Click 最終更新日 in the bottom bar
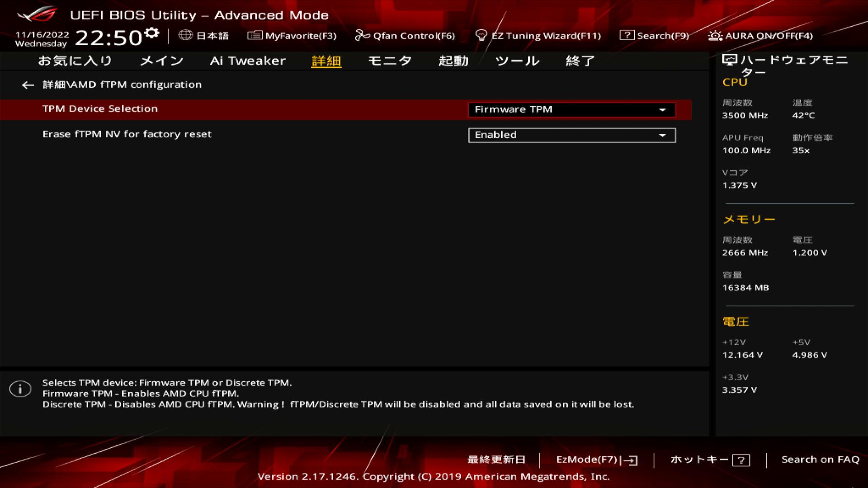This screenshot has height=488, width=868. coord(496,460)
